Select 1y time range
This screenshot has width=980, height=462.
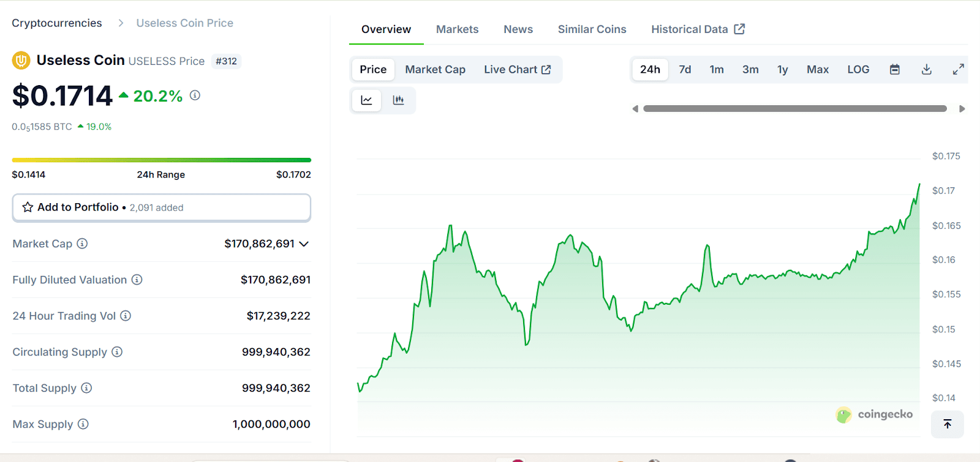point(783,70)
